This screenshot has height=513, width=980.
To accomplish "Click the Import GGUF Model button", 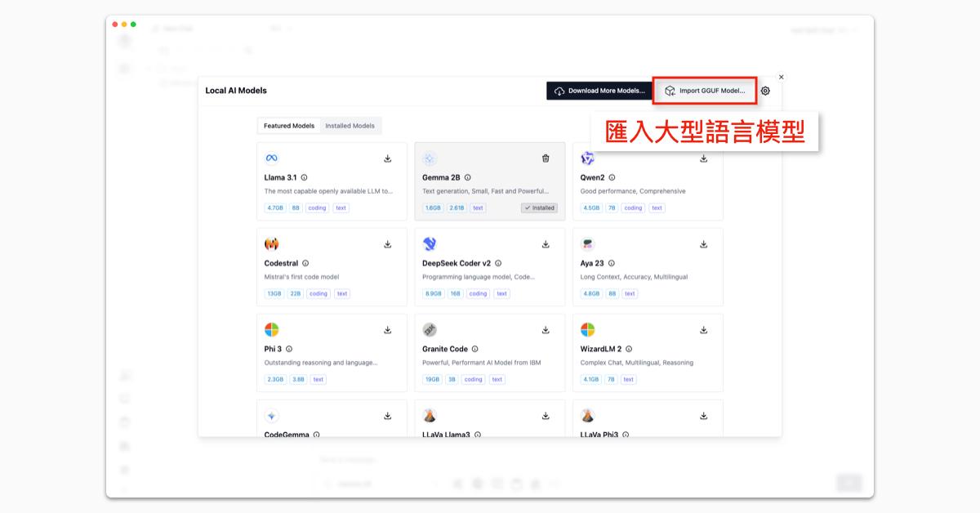I will (704, 91).
